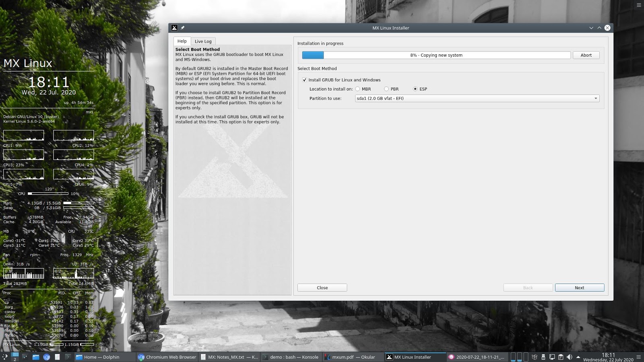The width and height of the screenshot is (644, 362).
Task: Click the MX Linux Installer title bar
Action: pyautogui.click(x=390, y=28)
